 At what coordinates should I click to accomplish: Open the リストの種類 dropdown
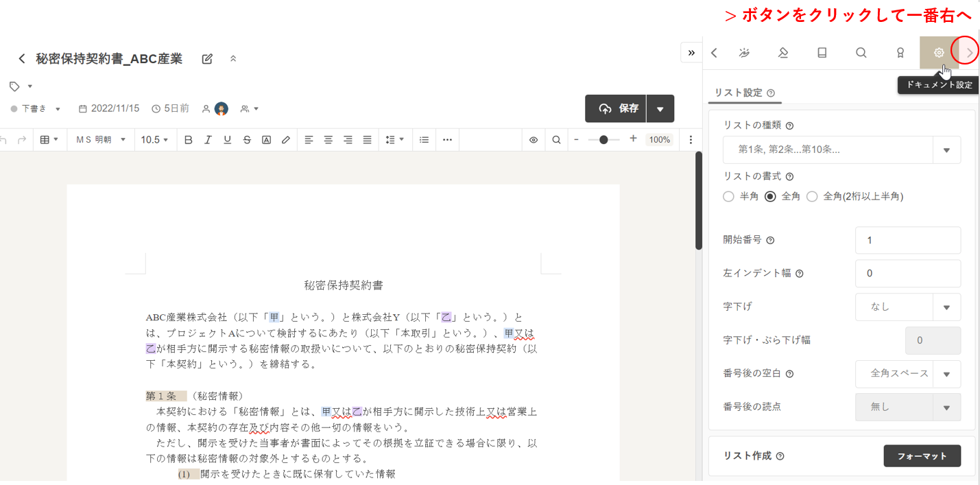click(x=841, y=150)
